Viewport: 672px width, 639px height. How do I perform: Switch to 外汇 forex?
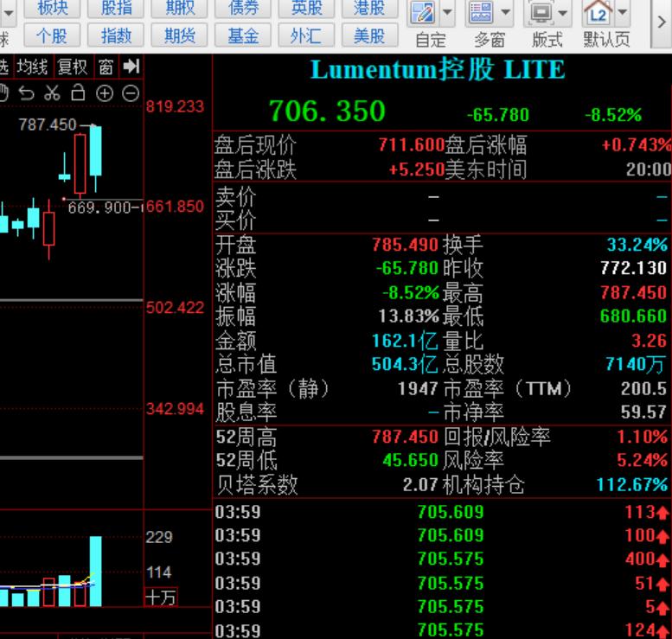pos(306,35)
